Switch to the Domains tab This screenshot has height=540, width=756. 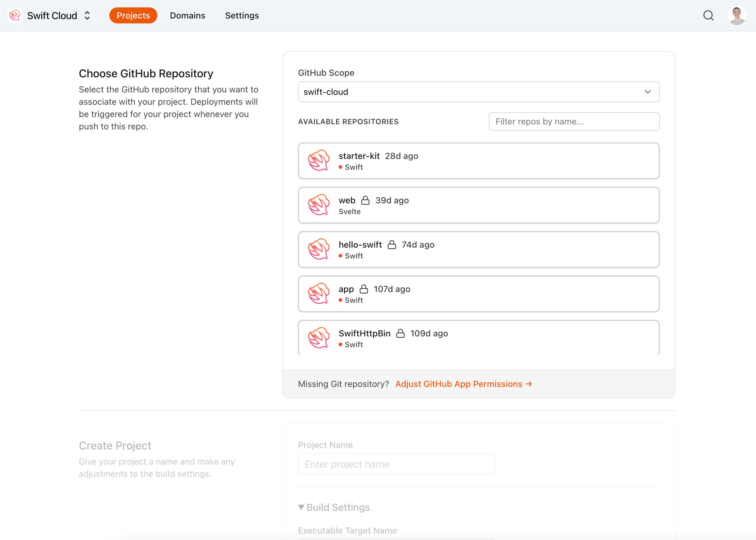(188, 15)
